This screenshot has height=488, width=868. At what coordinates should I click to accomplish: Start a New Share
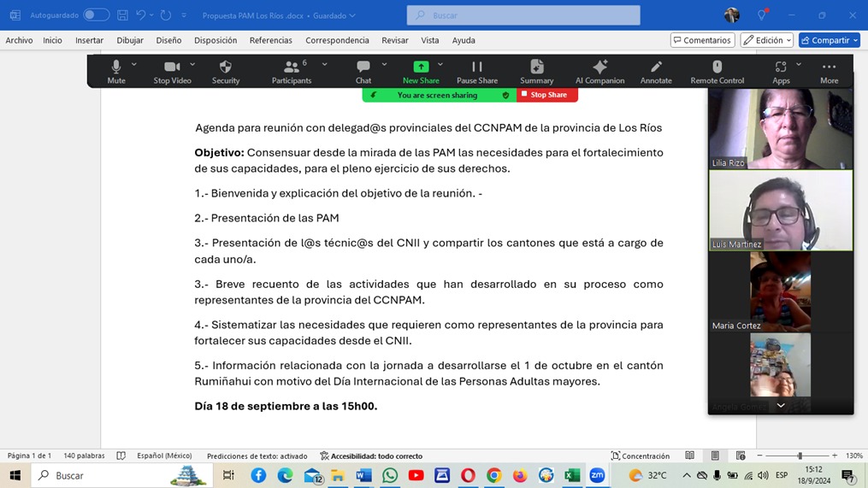pyautogui.click(x=421, y=72)
